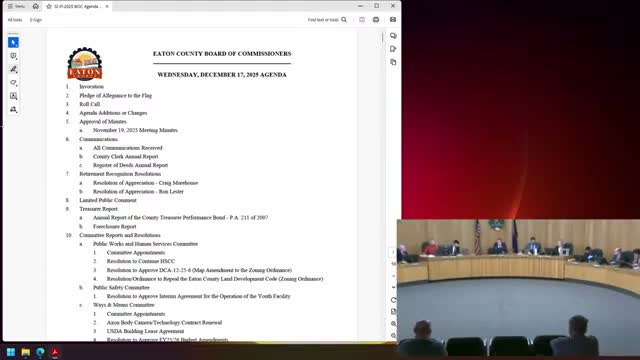Screen dimensions: 640x360
Task: Open the Windows Start menu
Action: [11, 352]
